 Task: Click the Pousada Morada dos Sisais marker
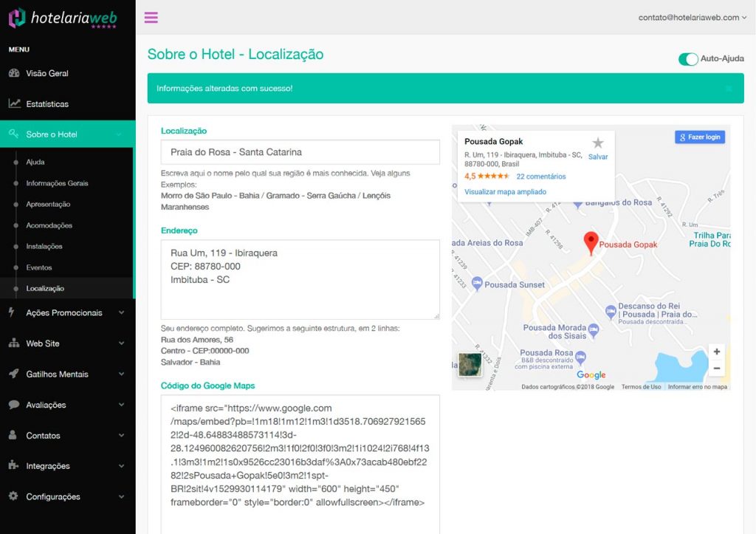[x=594, y=330]
